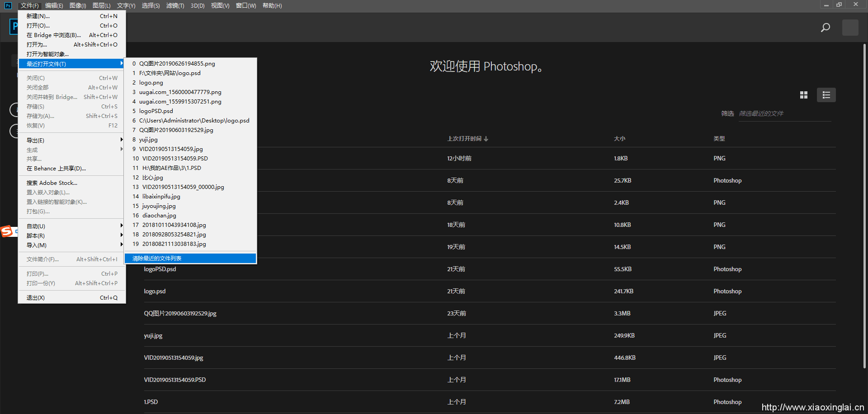Select 在 Bridge 中浏览(B)...

click(72, 35)
